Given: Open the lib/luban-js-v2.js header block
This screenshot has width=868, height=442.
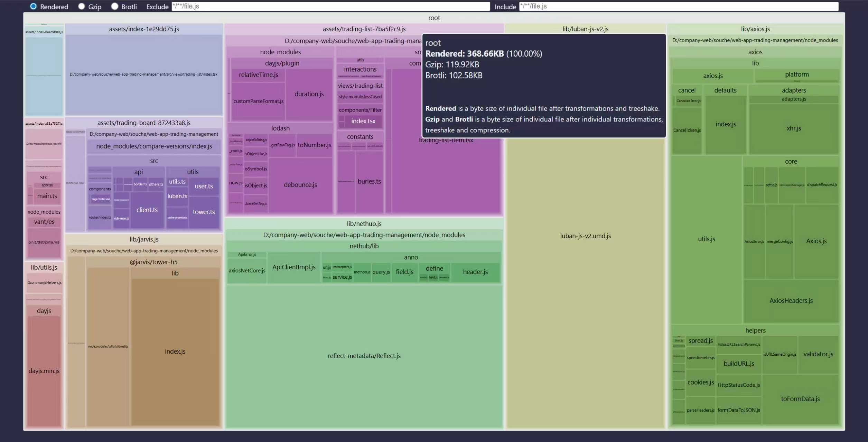Looking at the screenshot, I should pos(585,29).
